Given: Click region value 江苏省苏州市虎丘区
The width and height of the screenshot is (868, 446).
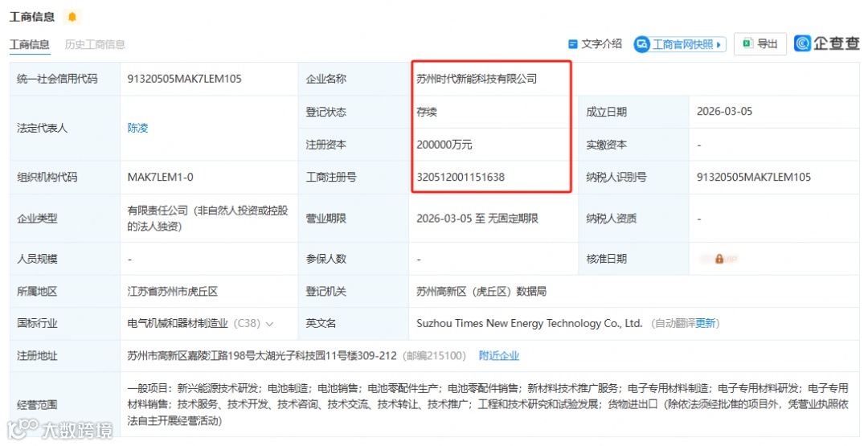Looking at the screenshot, I should click(172, 291).
